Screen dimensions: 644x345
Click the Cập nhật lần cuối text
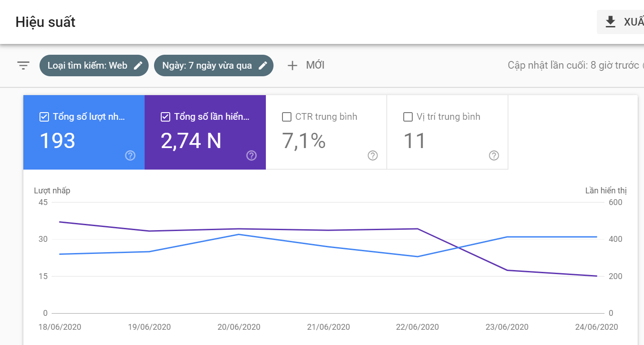pyautogui.click(x=573, y=66)
